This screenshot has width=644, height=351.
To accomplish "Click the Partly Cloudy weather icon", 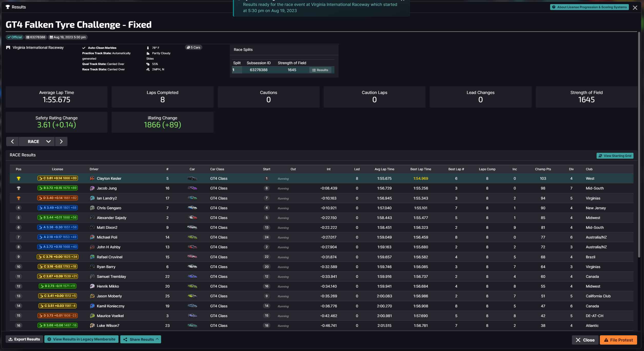I will pos(148,53).
